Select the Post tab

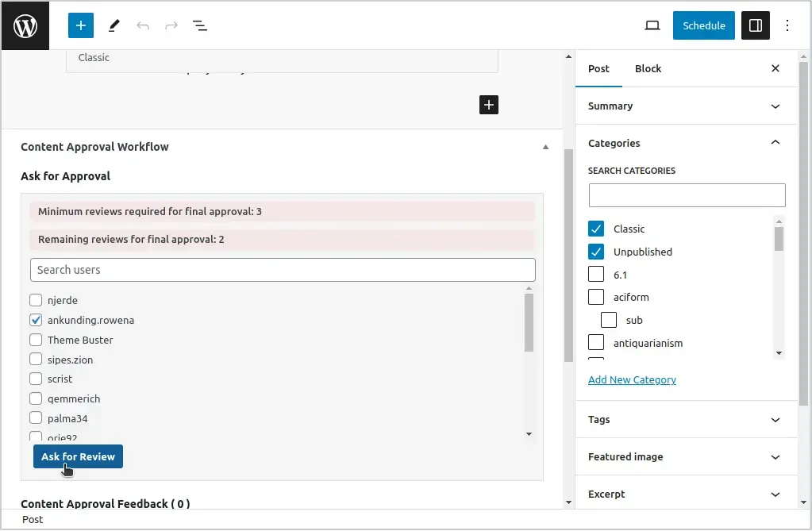[598, 68]
